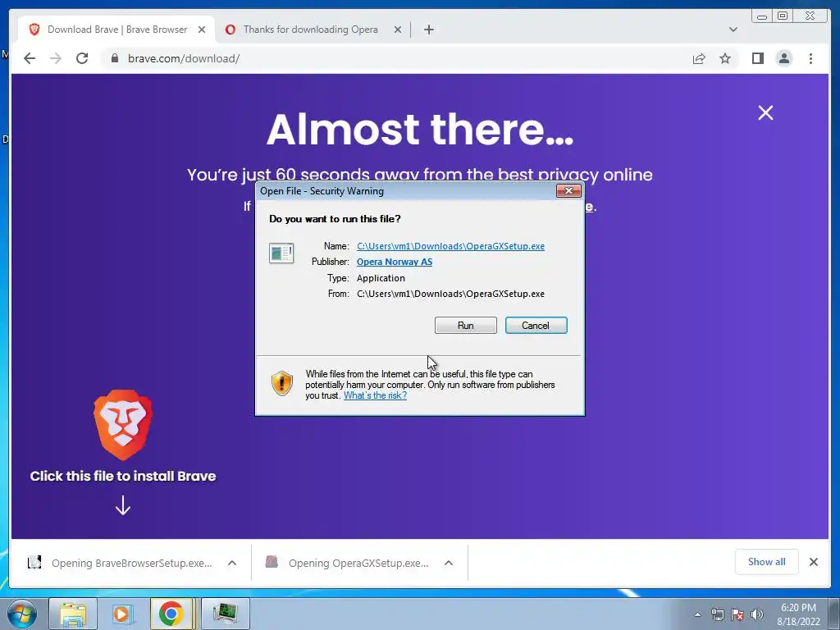The image size is (840, 630).
Task: Expand options for OperaGXSetup.exe download
Action: (x=449, y=563)
